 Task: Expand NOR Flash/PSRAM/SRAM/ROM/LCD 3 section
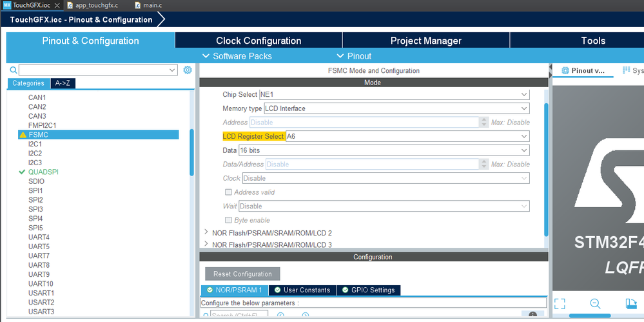coord(206,245)
